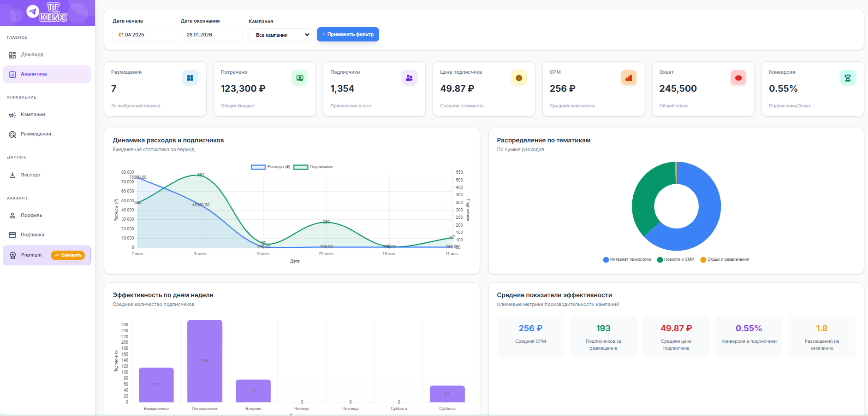Open the Дата окончания date picker
The height and width of the screenshot is (416, 868).
point(212,35)
